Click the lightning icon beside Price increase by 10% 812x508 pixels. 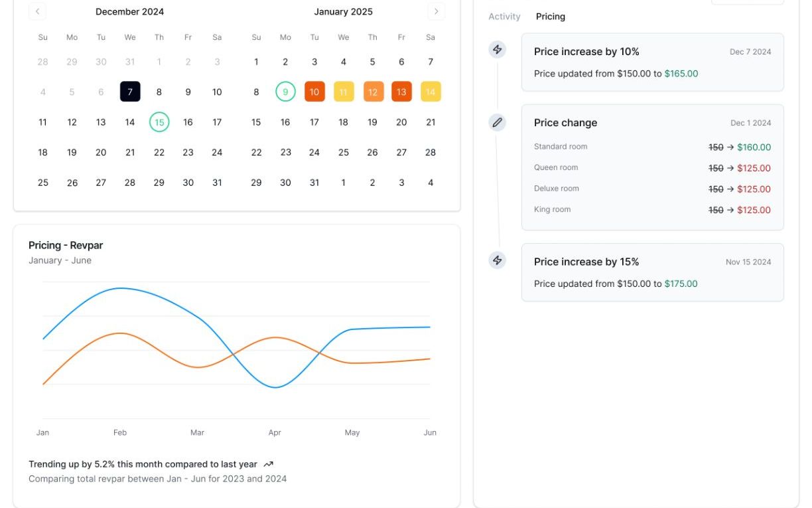pos(498,49)
